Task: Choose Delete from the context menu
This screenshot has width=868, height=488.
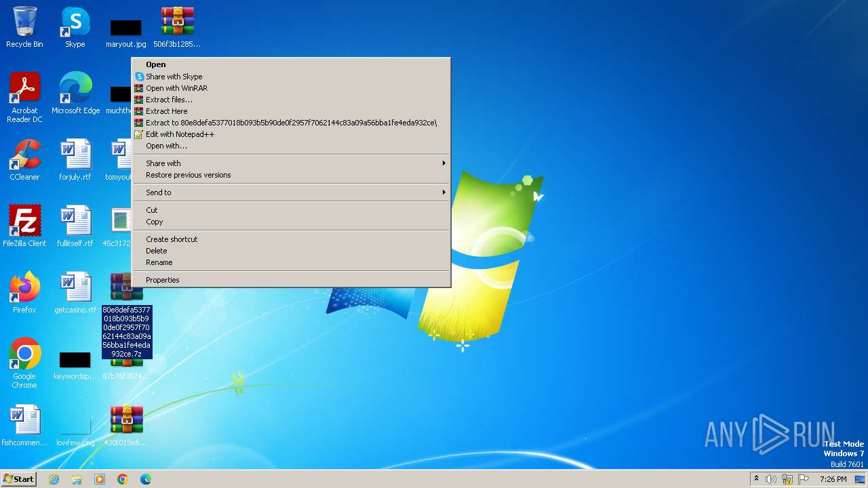Action: [291, 251]
